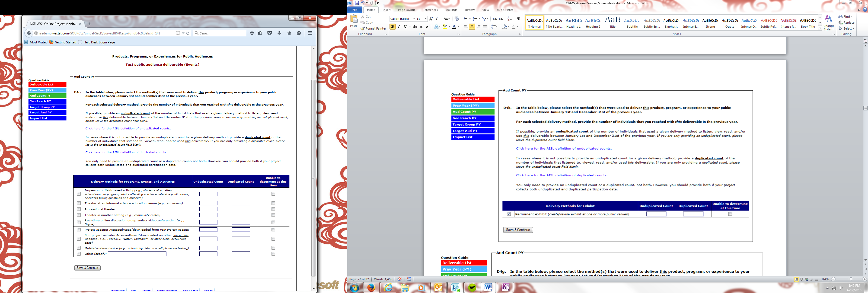Image resolution: width=868 pixels, height=293 pixels.
Task: Open the Review ribbon tab
Action: click(469, 10)
